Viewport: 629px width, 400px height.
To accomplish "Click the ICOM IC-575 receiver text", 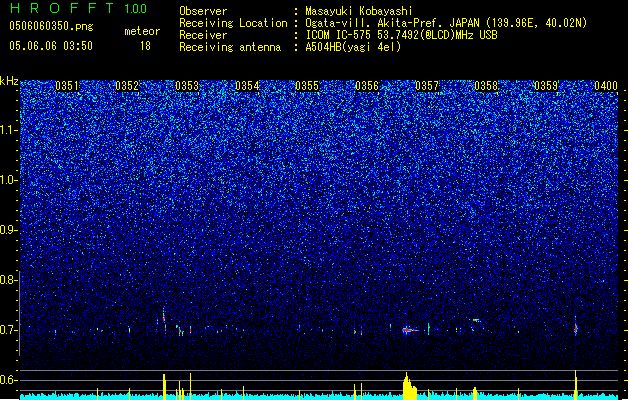I will (x=402, y=35).
